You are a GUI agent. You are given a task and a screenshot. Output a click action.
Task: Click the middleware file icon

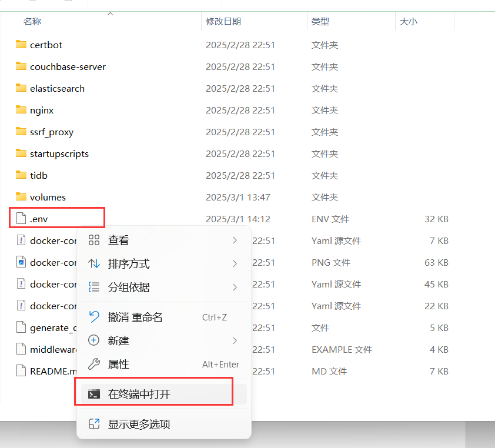[x=21, y=349]
